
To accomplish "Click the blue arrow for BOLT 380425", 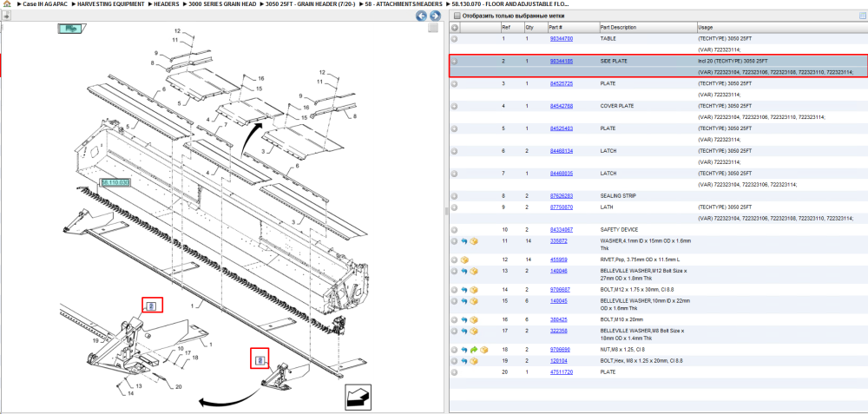I will pyautogui.click(x=464, y=320).
